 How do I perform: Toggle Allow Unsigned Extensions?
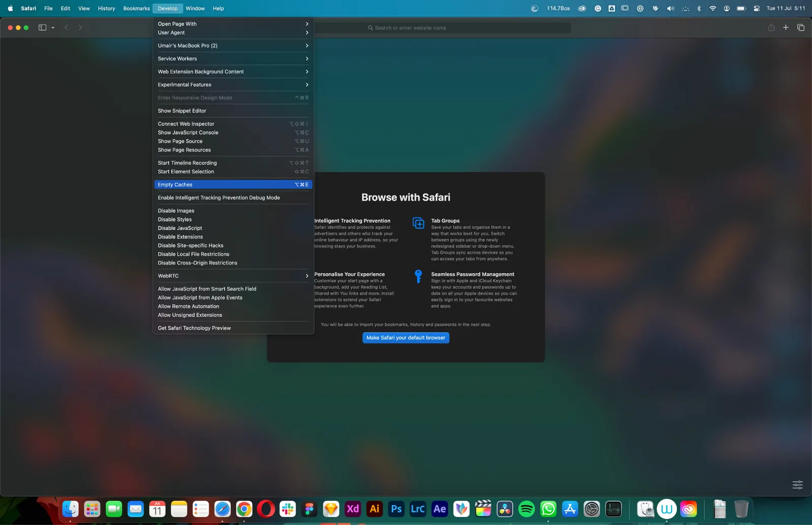coord(233,315)
